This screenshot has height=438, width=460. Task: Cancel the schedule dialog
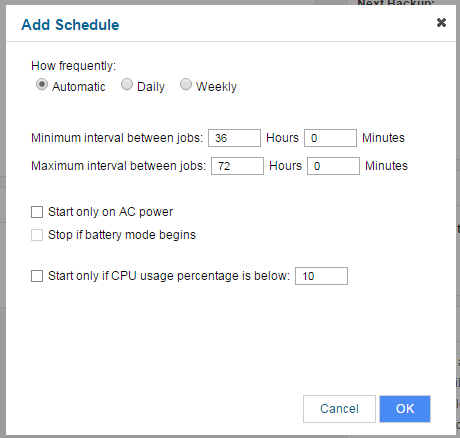coord(339,409)
